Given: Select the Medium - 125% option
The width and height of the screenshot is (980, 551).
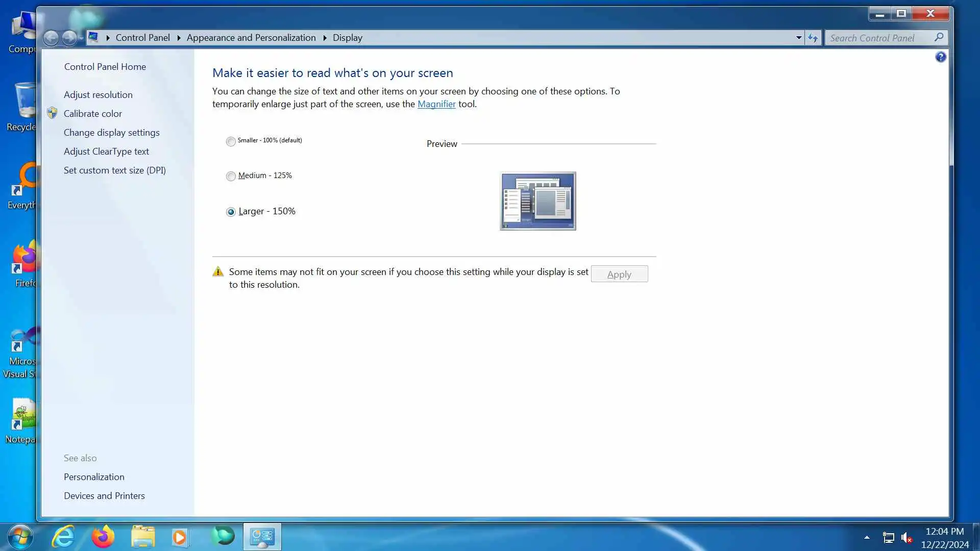Looking at the screenshot, I should pyautogui.click(x=231, y=176).
